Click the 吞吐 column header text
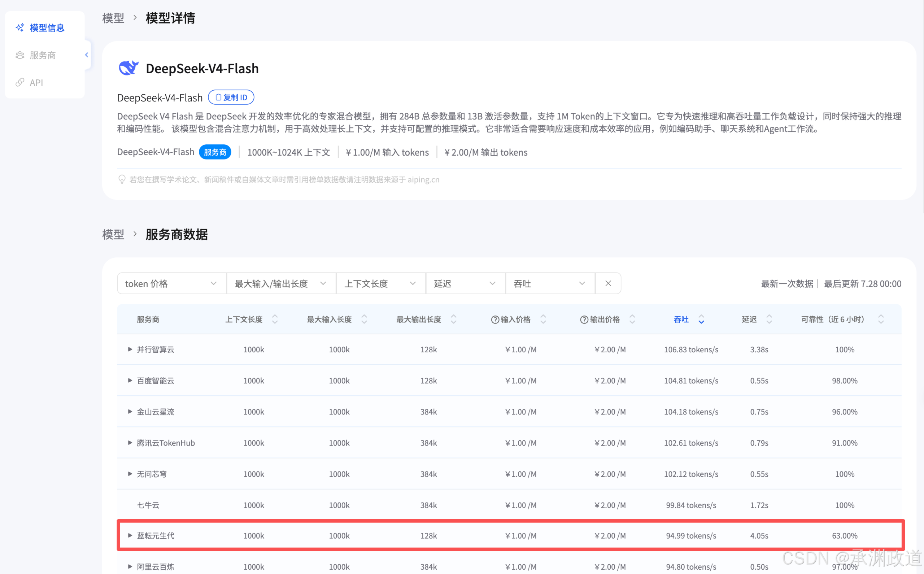This screenshot has width=924, height=574. coord(681,319)
